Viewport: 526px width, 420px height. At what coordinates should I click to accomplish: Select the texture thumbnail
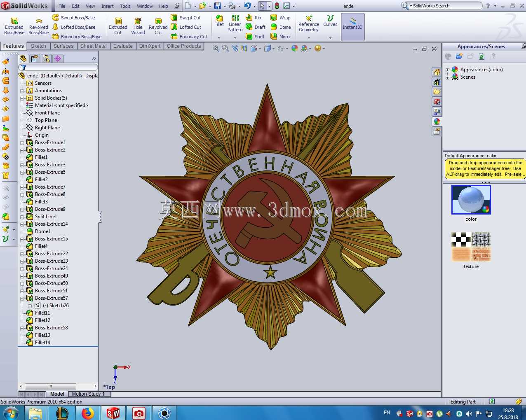pyautogui.click(x=471, y=247)
